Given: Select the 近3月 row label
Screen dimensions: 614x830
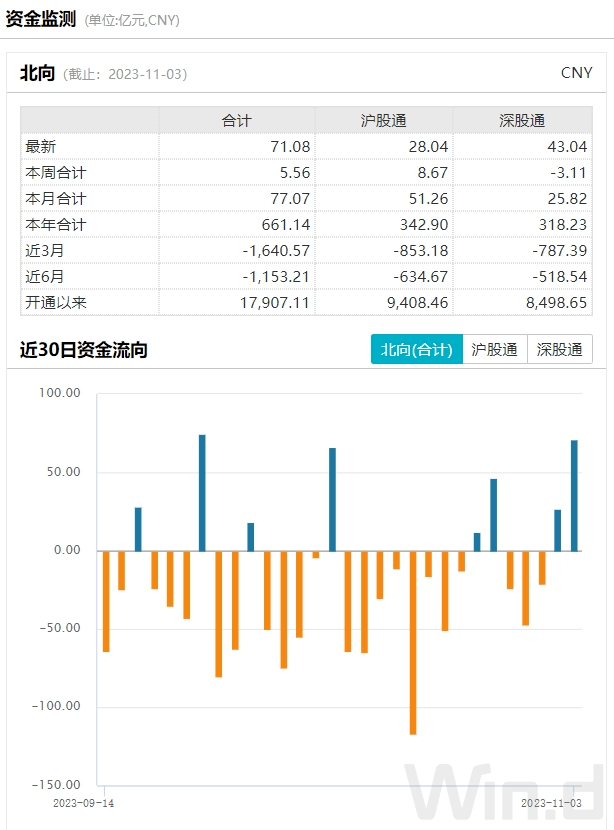Looking at the screenshot, I should (45, 250).
